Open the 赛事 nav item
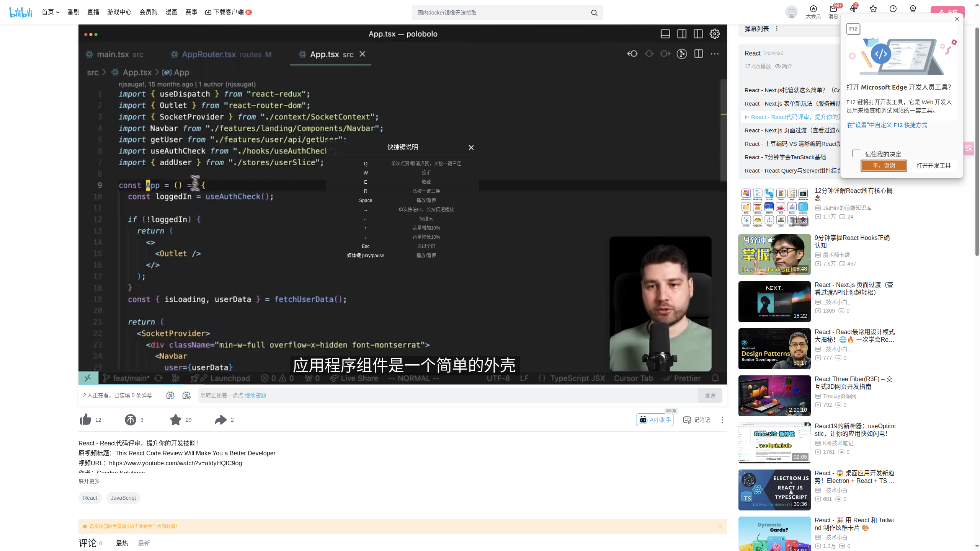This screenshot has height=551, width=980. coord(191,12)
